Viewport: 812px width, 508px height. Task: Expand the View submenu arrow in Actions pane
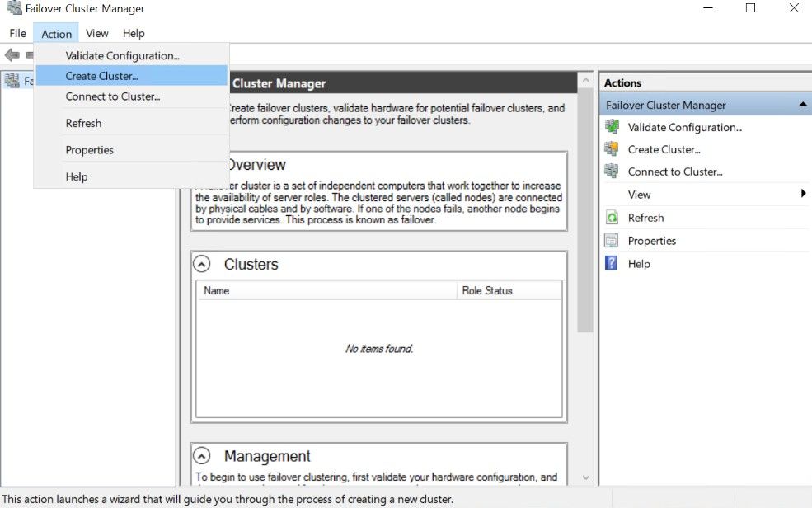click(803, 194)
